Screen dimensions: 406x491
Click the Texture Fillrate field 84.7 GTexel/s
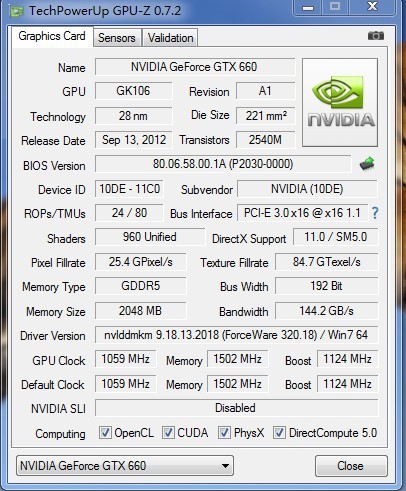click(327, 262)
